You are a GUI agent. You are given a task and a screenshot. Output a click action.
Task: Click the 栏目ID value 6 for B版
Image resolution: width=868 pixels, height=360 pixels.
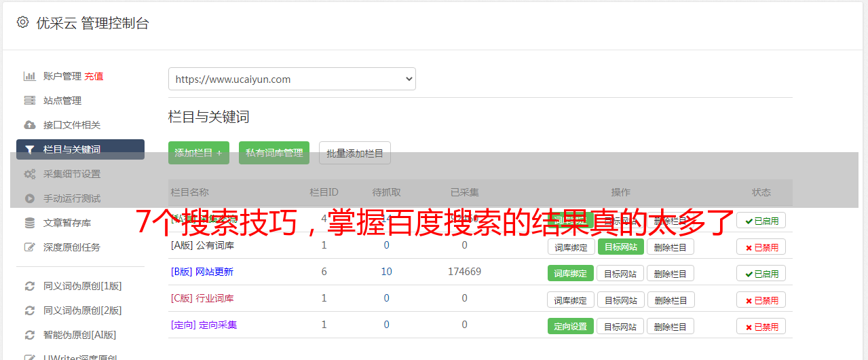point(324,272)
